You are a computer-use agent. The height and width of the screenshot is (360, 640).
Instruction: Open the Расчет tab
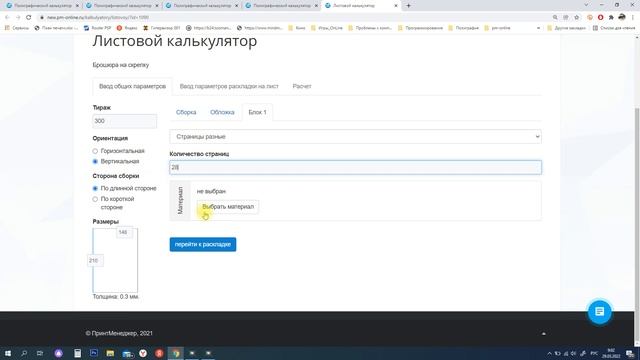point(302,87)
